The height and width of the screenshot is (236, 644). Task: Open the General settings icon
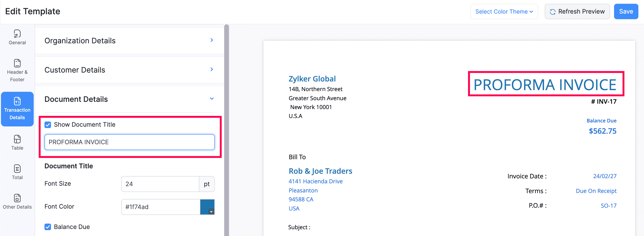point(17,34)
